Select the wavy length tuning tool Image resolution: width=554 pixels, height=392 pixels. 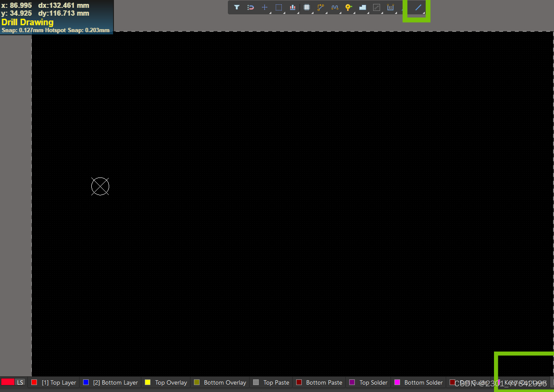[334, 7]
